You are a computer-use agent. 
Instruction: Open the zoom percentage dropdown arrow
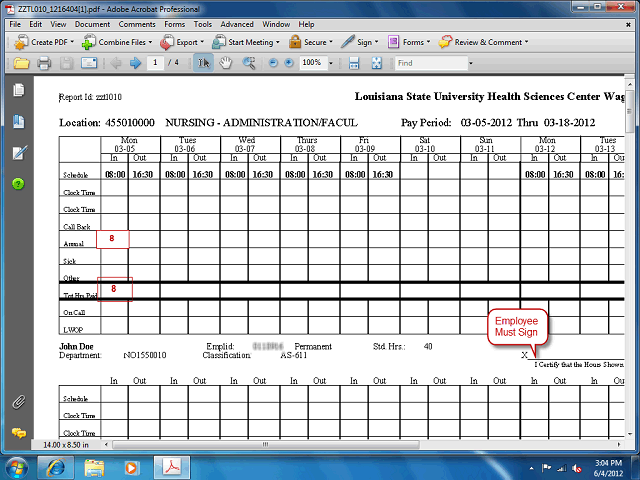(x=331, y=63)
